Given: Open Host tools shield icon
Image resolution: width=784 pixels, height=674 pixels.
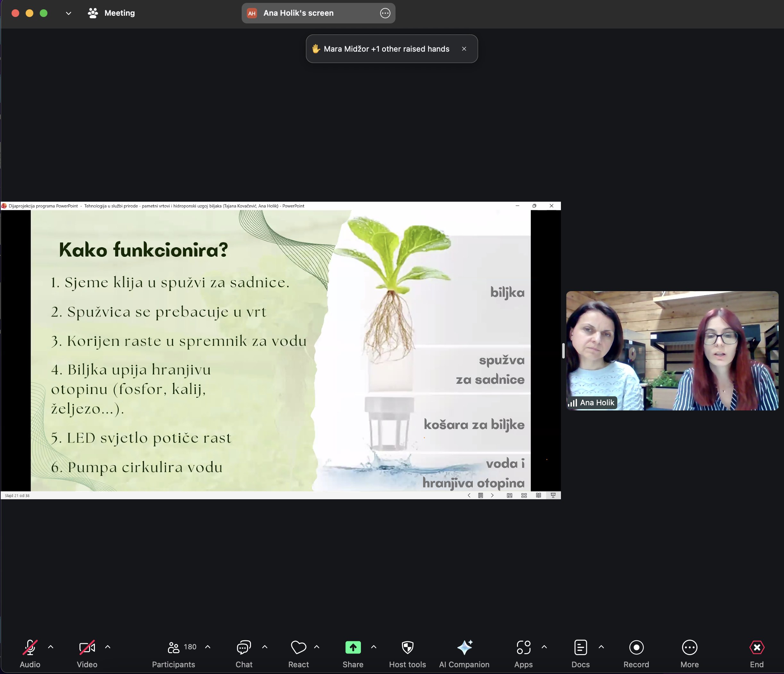Looking at the screenshot, I should click(x=407, y=653).
